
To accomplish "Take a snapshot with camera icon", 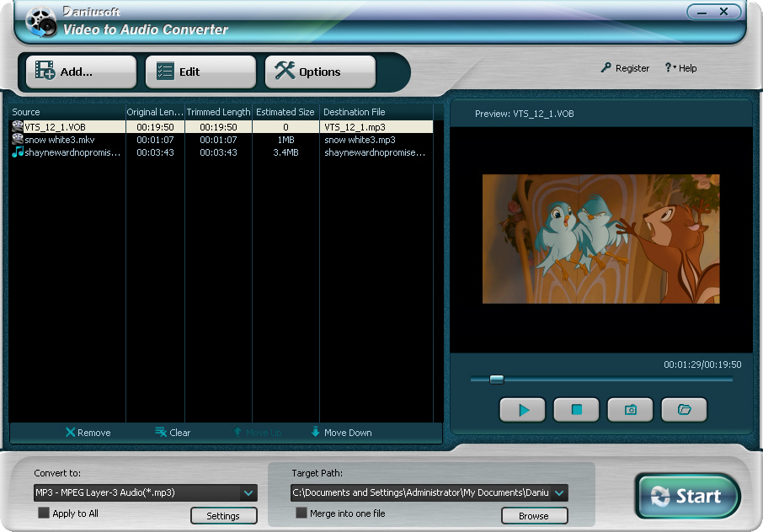I will [630, 410].
